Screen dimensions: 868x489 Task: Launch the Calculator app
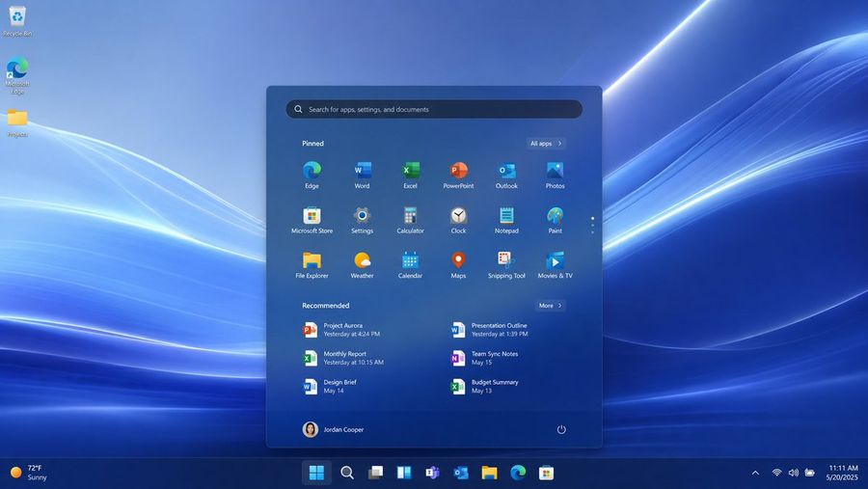click(410, 220)
